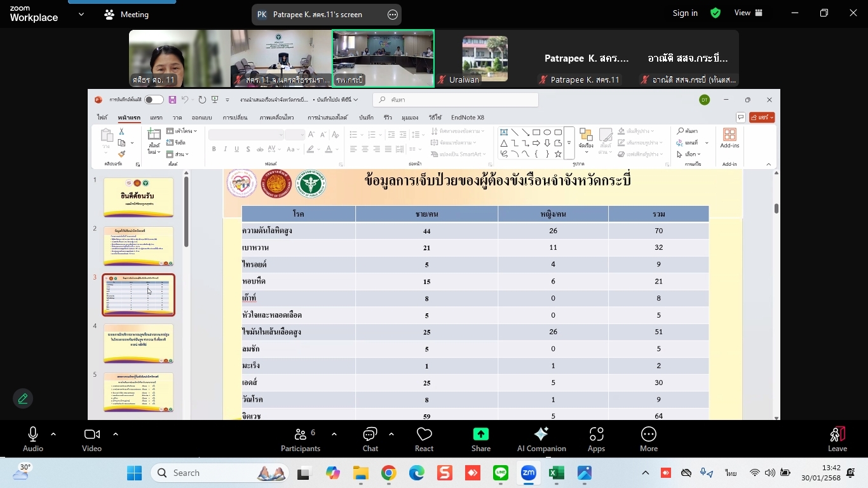The image size is (868, 488).
Task: Click the comments speech bubble icon in PowerPoint
Action: click(x=741, y=117)
